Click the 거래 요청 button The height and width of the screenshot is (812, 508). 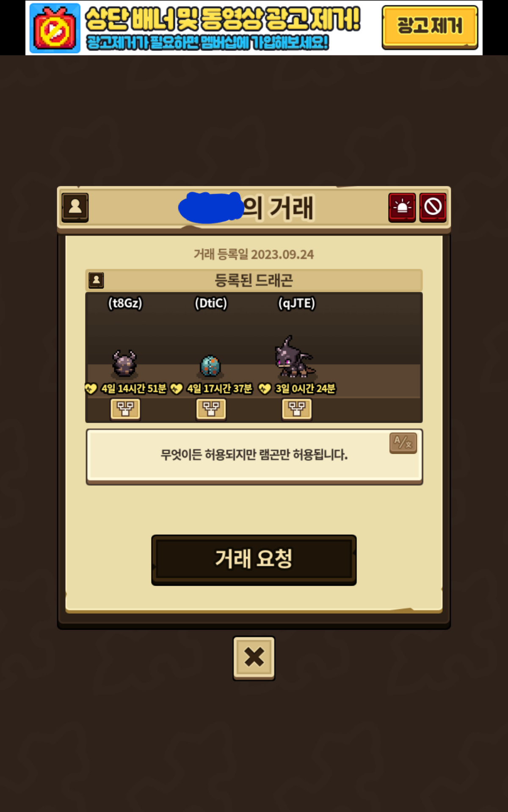tap(254, 560)
